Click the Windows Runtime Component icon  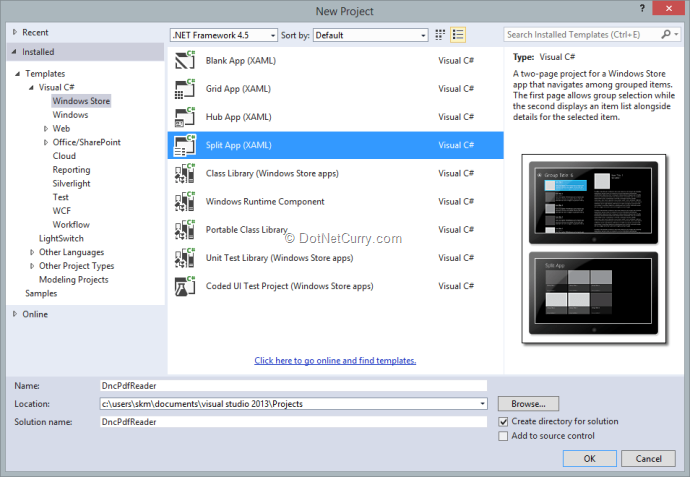[185, 202]
